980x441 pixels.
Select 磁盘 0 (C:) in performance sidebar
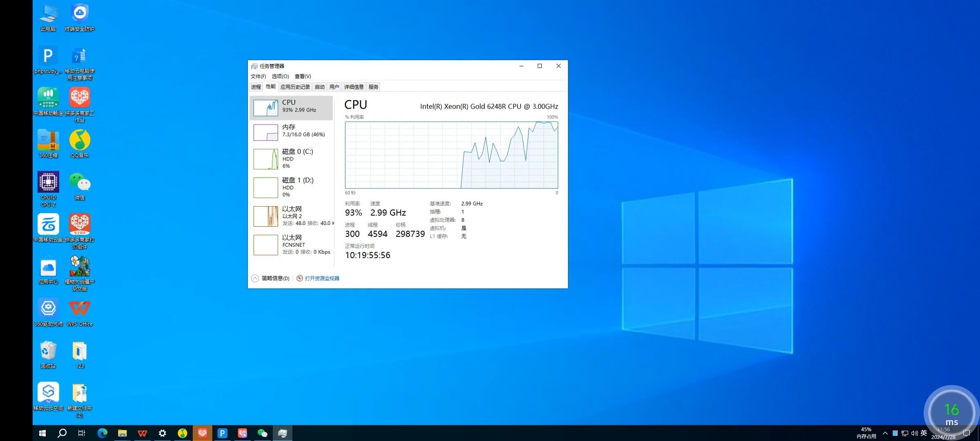291,159
